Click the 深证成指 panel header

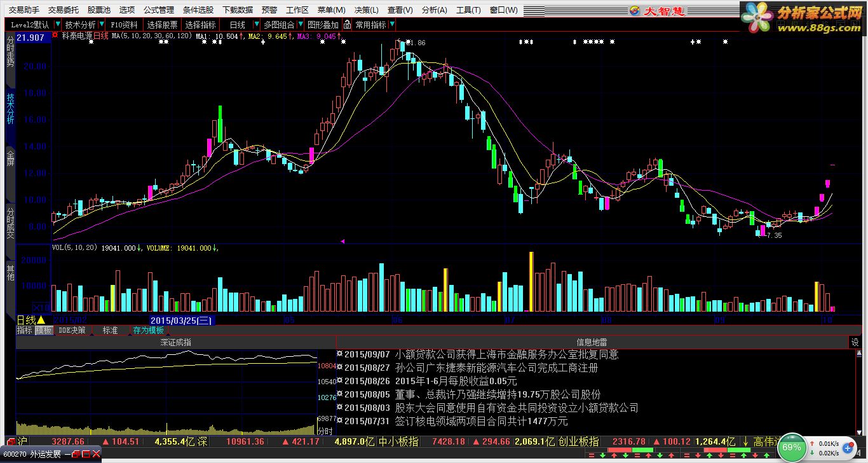click(176, 342)
